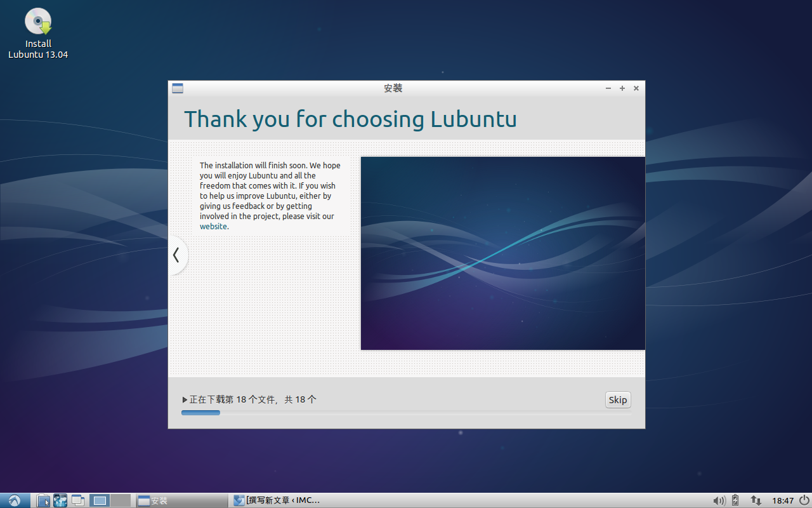812x508 pixels.
Task: Maximize the 安装 installer window
Action: click(622, 88)
